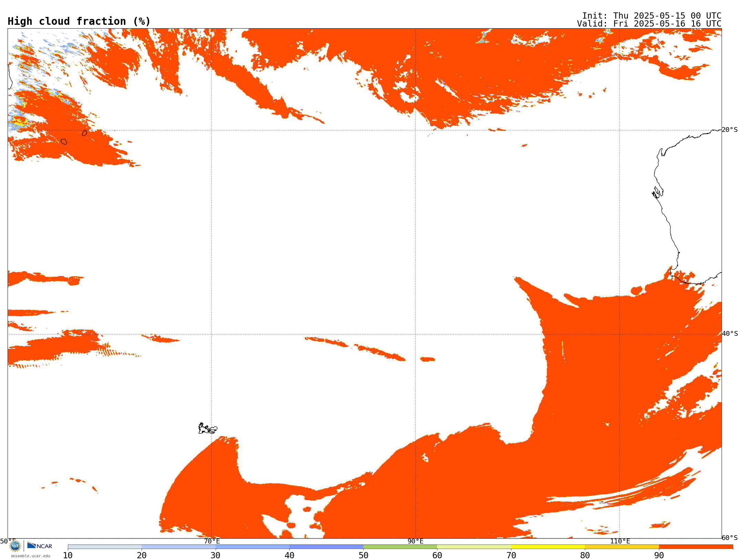Click the periwinkle 40-50% colorbar segment
This screenshot has width=744, height=560.
click(x=326, y=547)
